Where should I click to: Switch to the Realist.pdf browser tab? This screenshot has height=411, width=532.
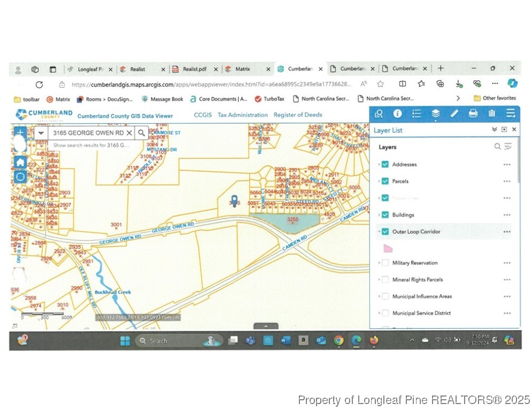click(194, 69)
